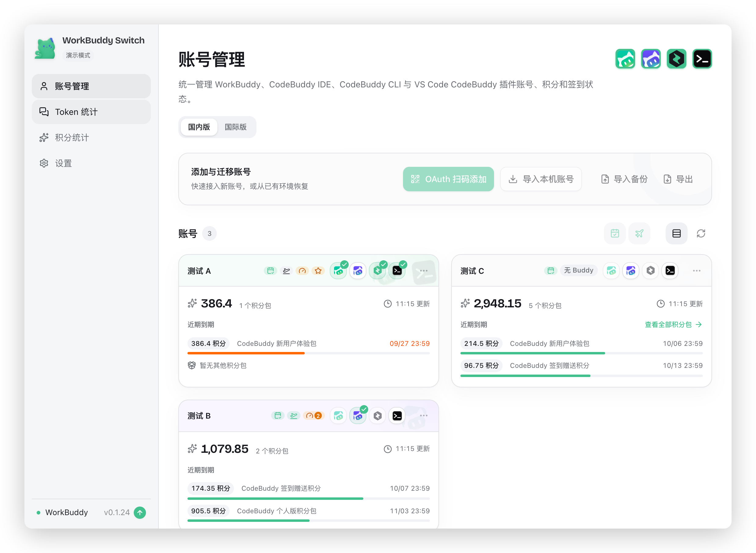The width and height of the screenshot is (756, 553).
Task: Toggle CodeBuddy IDE activation on 测试 B card
Action: [x=358, y=416]
